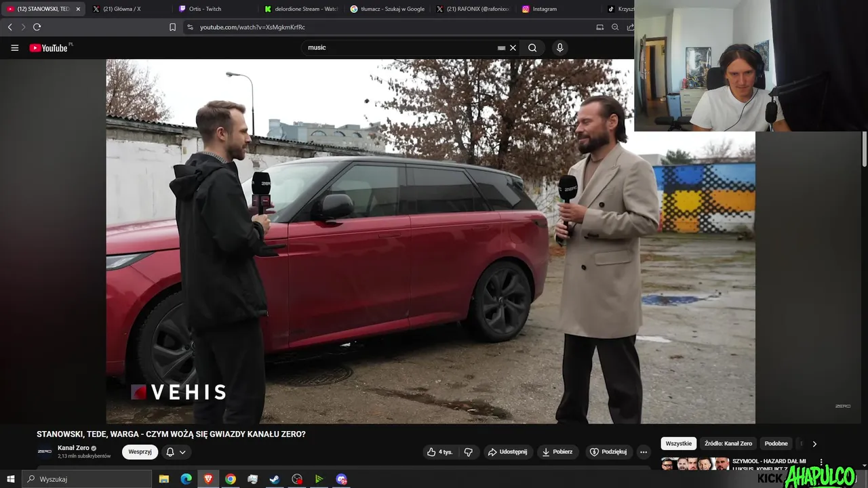Click the Wyszukaj taskbar search box
Image resolution: width=868 pixels, height=488 pixels.
click(87, 479)
